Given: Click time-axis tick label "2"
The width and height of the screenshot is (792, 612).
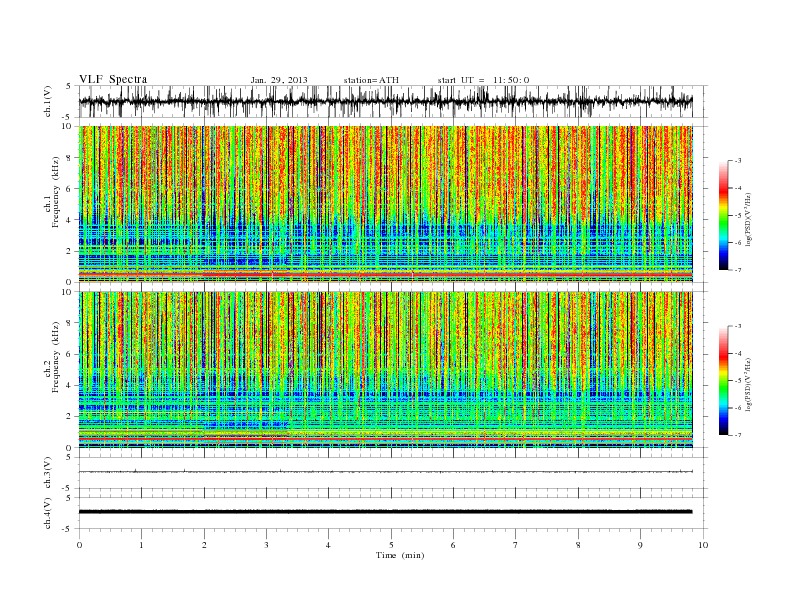Looking at the screenshot, I should [204, 545].
